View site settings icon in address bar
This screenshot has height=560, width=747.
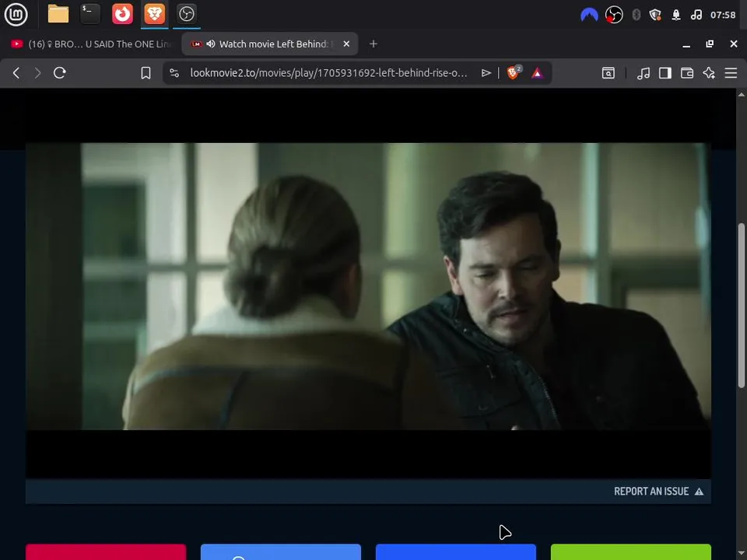174,73
